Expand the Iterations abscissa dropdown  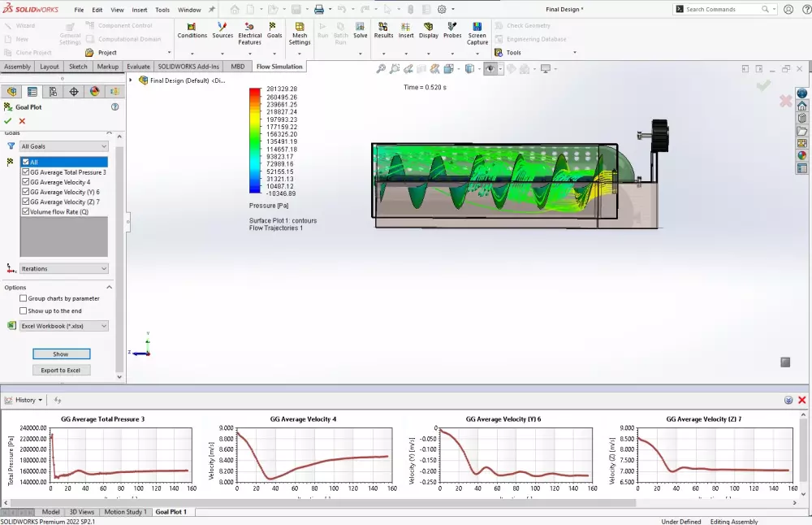pyautogui.click(x=63, y=268)
